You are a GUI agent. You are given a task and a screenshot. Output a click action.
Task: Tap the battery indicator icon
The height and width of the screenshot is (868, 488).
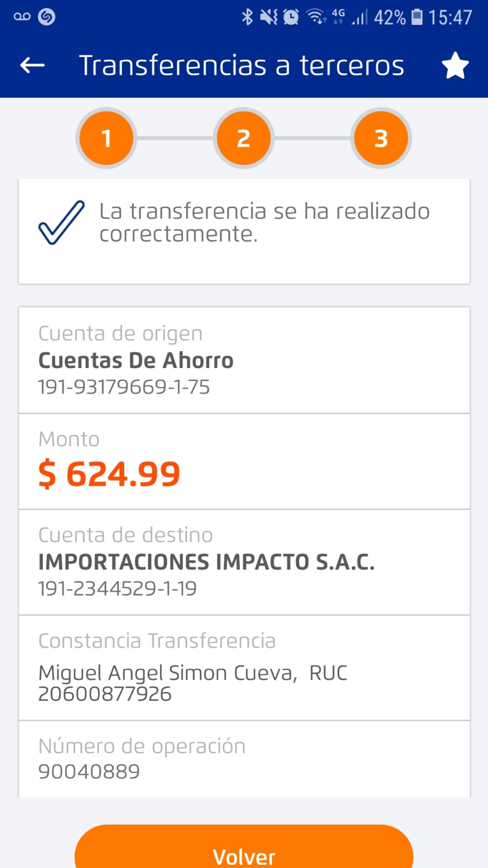click(x=417, y=17)
